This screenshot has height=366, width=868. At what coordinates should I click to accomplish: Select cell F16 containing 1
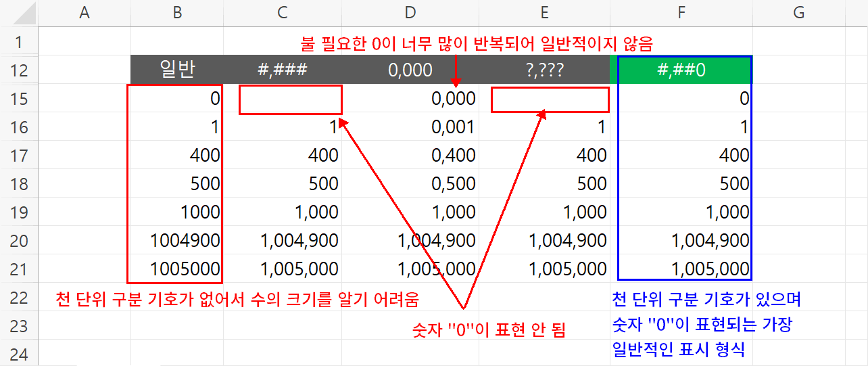tap(681, 127)
